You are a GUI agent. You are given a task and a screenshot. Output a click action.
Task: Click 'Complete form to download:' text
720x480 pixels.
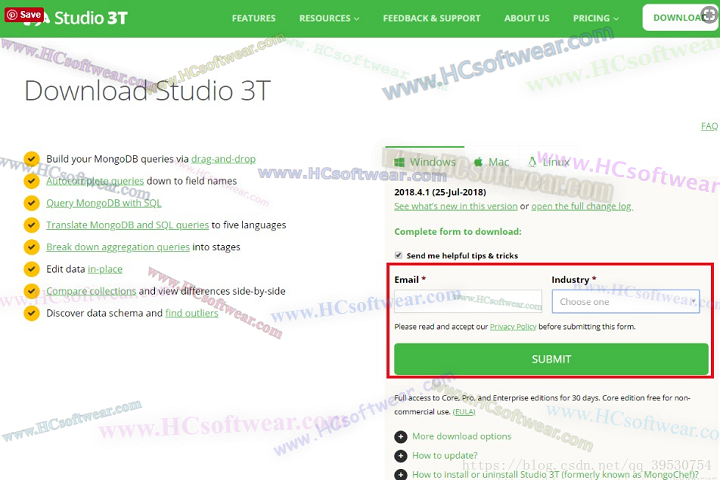point(458,232)
